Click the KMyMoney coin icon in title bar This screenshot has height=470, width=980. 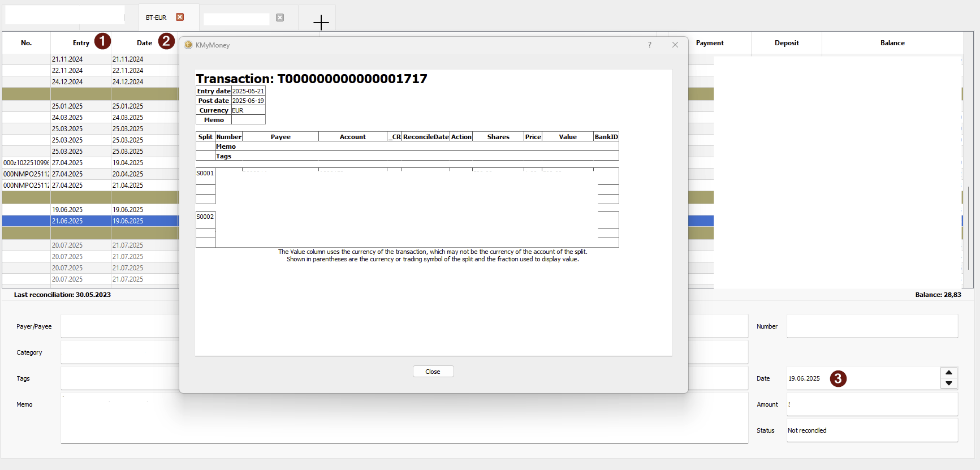coord(188,45)
